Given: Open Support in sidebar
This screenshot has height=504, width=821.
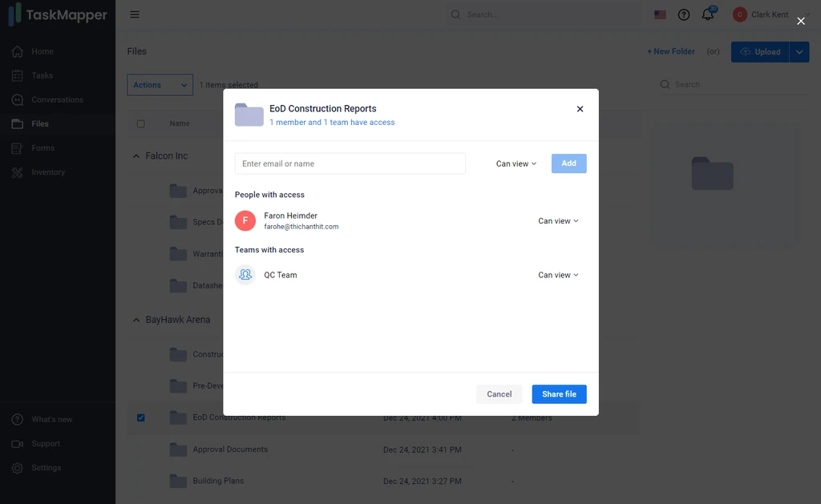Looking at the screenshot, I should tap(46, 443).
